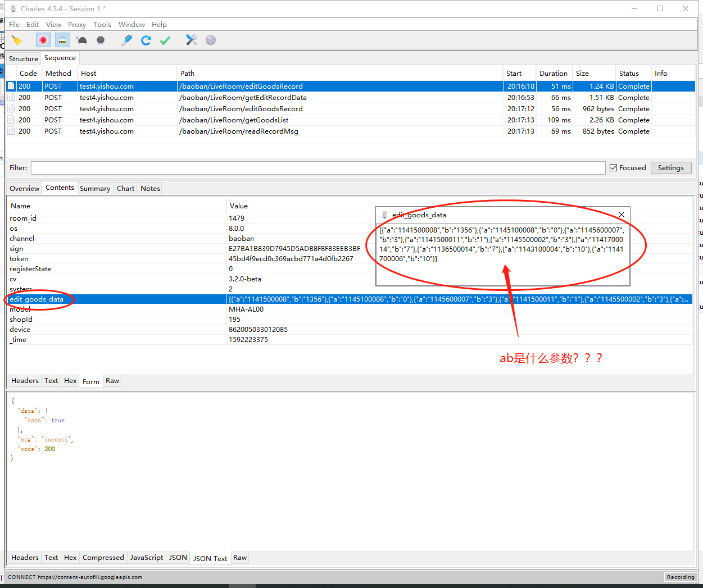Open the Edit menu
Screen dimensions: 703x588
33,25
